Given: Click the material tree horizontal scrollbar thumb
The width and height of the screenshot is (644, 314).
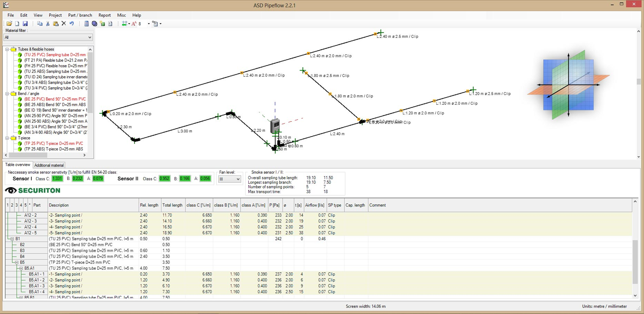Looking at the screenshot, I should [28, 155].
